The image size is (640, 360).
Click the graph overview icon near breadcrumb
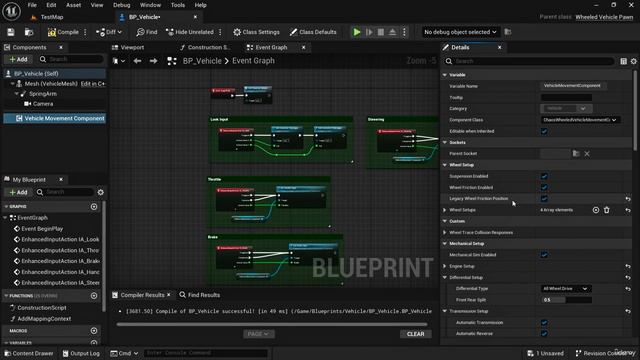[172, 61]
